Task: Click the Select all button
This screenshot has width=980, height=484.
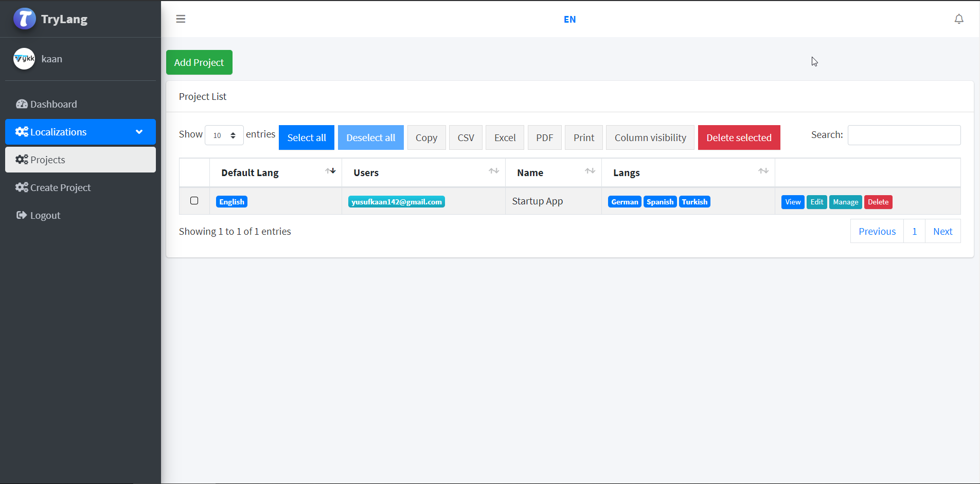Action: pos(307,137)
